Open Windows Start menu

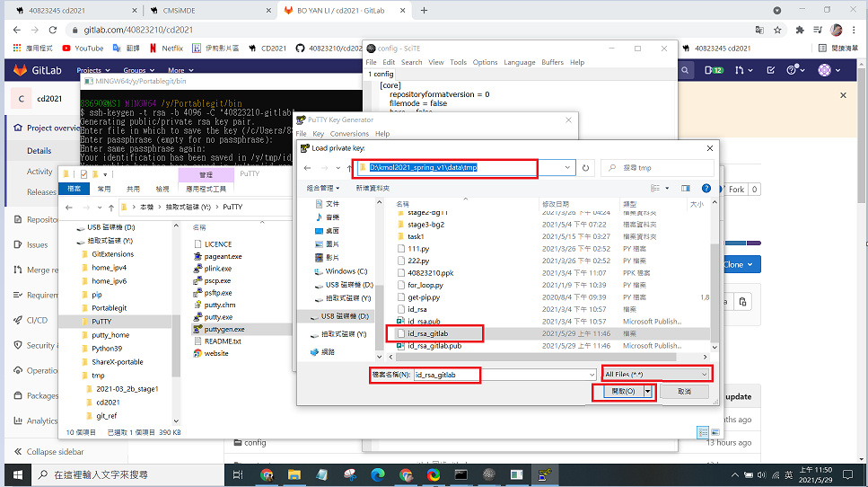[x=17, y=474]
